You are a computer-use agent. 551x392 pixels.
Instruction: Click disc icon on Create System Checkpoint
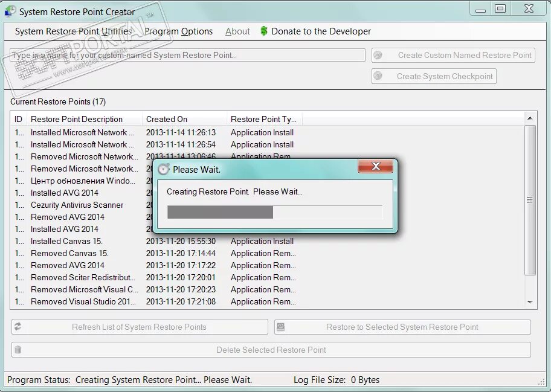pos(378,76)
